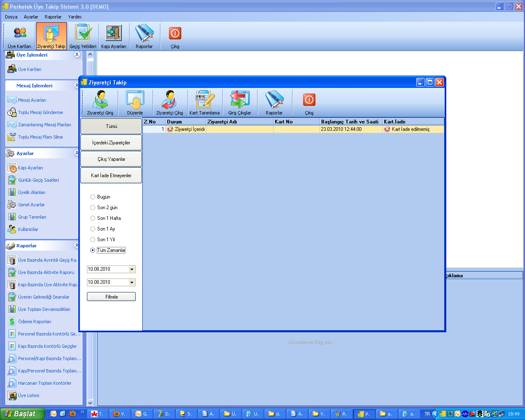The image size is (525, 420).
Task: Show İçerdeki Ziyaretçiler list
Action: [111, 143]
